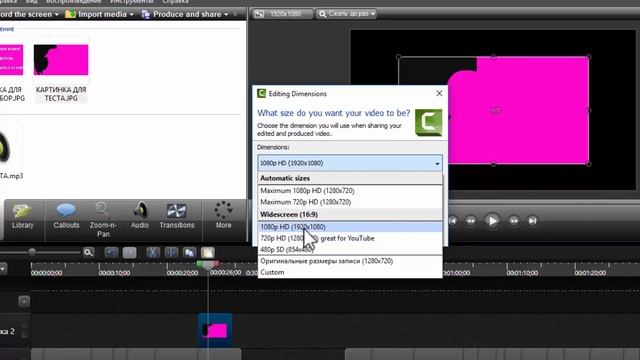The height and width of the screenshot is (360, 640).
Task: Click the add track plus button
Action: (24, 301)
